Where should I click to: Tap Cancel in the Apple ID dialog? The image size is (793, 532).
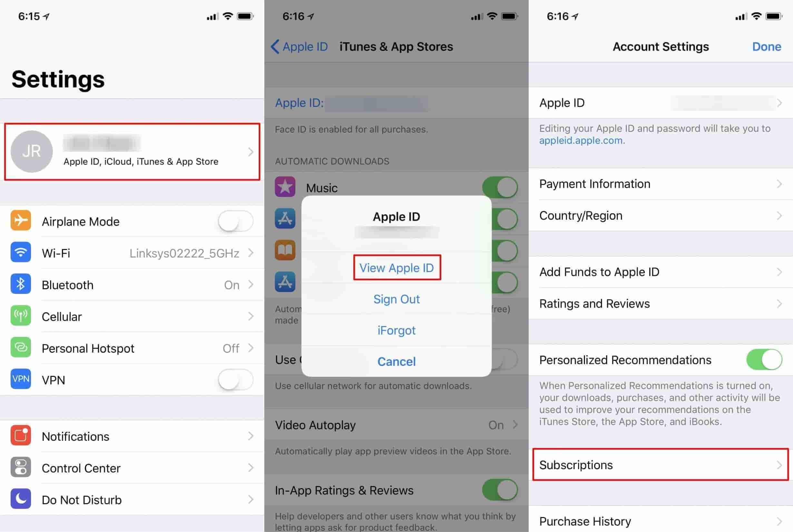397,362
